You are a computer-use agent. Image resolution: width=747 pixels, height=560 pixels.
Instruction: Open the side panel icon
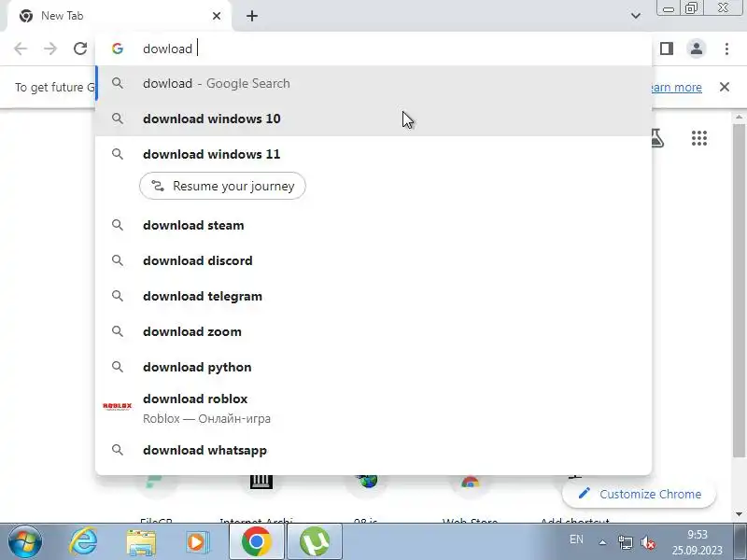click(x=667, y=49)
